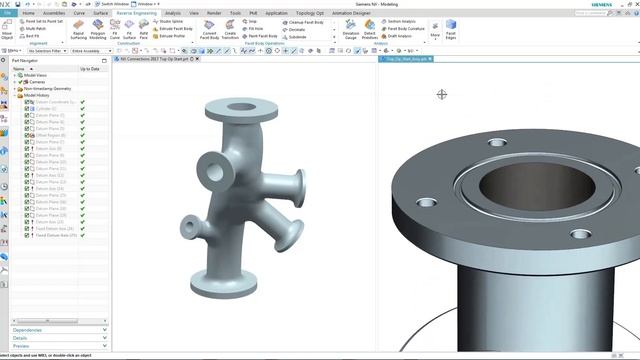This screenshot has width=640, height=360.
Task: Click the Save icon in title bar
Action: (18, 4)
